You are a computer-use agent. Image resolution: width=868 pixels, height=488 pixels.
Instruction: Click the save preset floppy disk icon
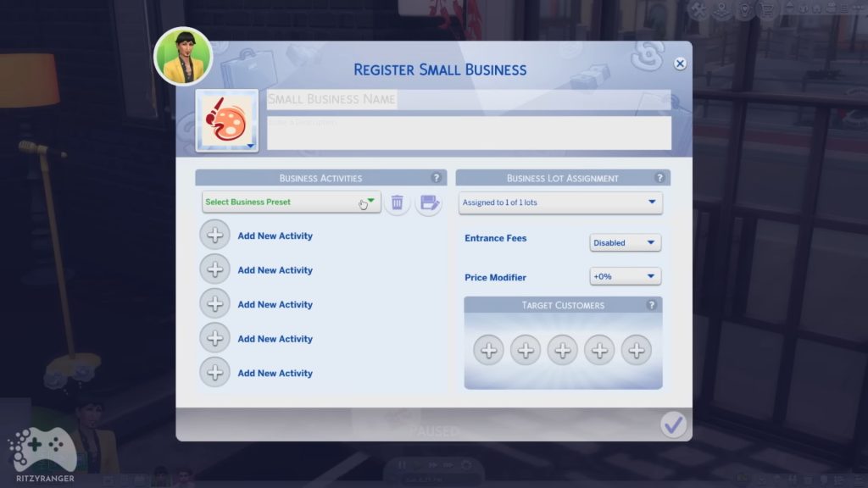click(429, 202)
